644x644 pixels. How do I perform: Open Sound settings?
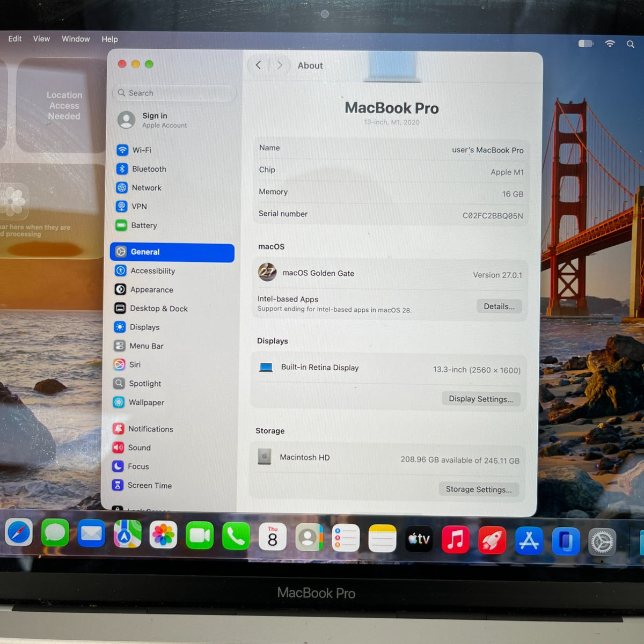[x=170, y=448]
